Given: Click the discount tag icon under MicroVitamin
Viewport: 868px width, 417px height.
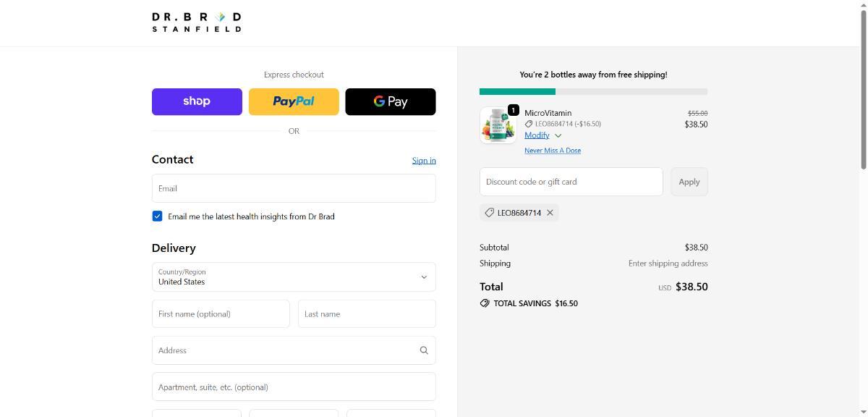Looking at the screenshot, I should (x=529, y=124).
